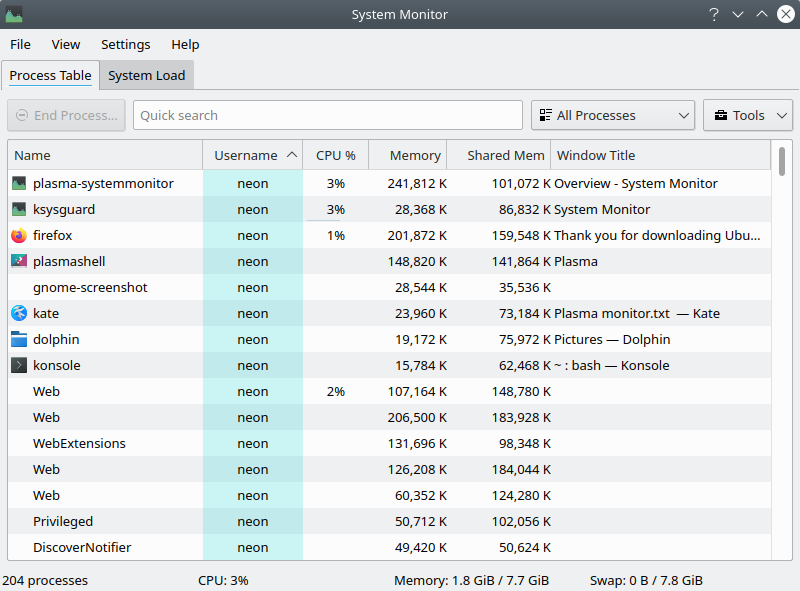800x591 pixels.
Task: Sort by the Username column header
Action: click(252, 155)
